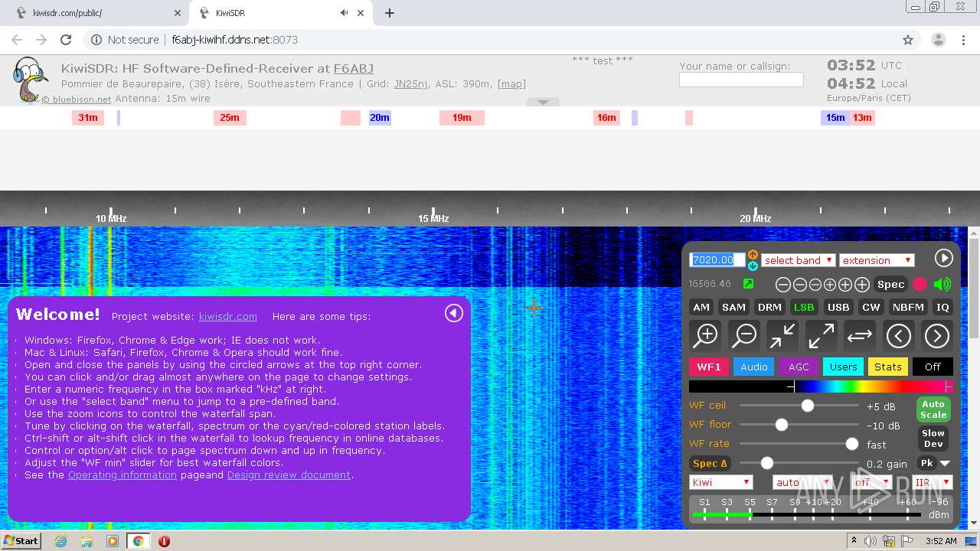Click the KiwiSDR bird logo
This screenshot has height=551, width=980.
click(x=29, y=80)
